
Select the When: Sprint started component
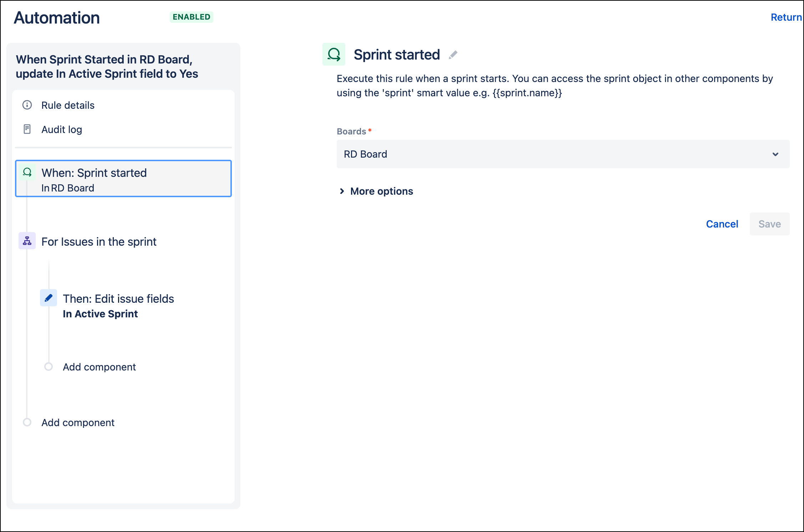coord(123,179)
